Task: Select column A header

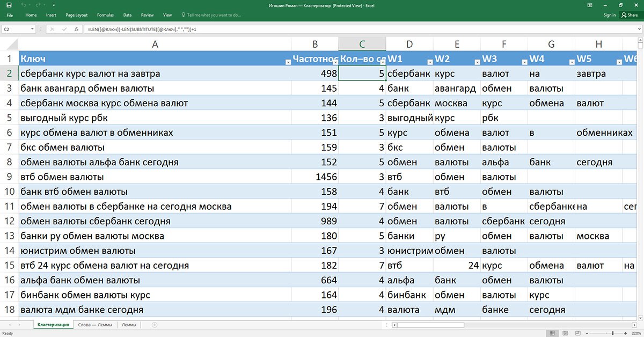Action: (155, 44)
